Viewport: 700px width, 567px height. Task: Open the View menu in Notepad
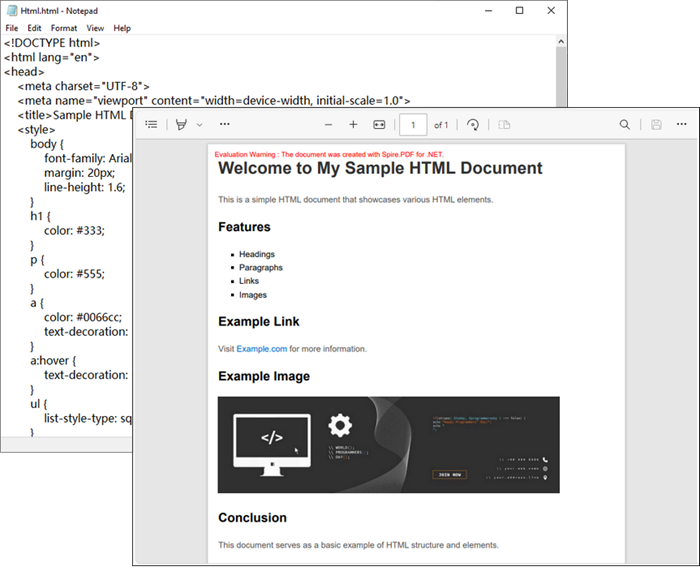coord(95,28)
